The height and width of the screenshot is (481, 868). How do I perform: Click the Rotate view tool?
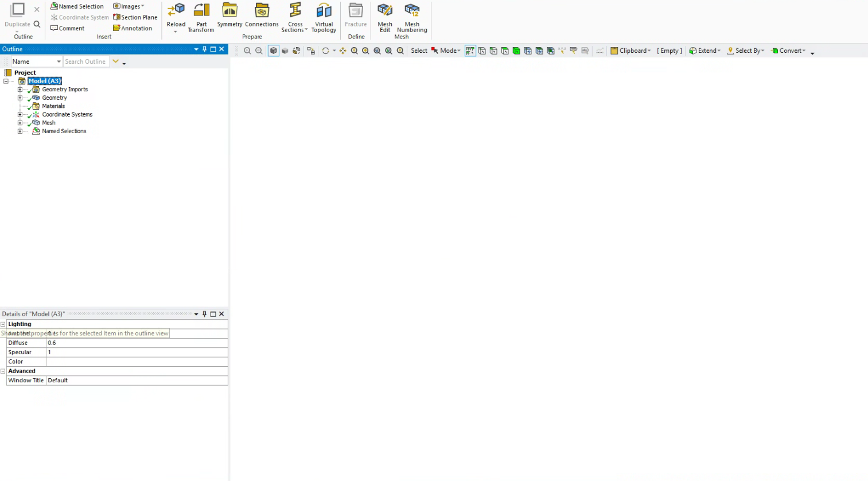point(325,51)
